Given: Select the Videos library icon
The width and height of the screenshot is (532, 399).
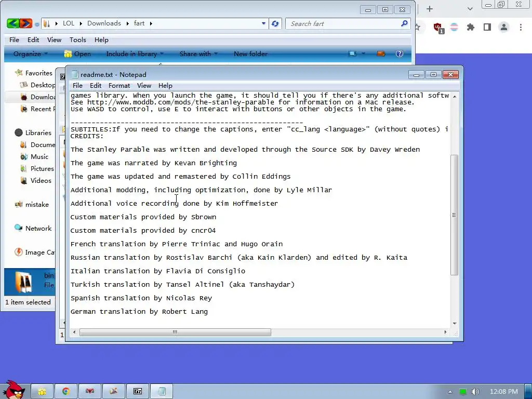Looking at the screenshot, I should coord(24,180).
